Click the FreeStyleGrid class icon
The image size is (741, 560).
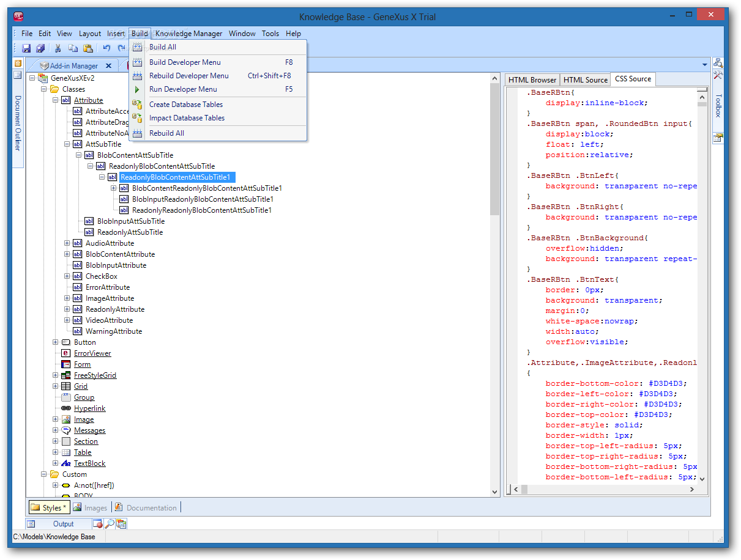click(66, 375)
